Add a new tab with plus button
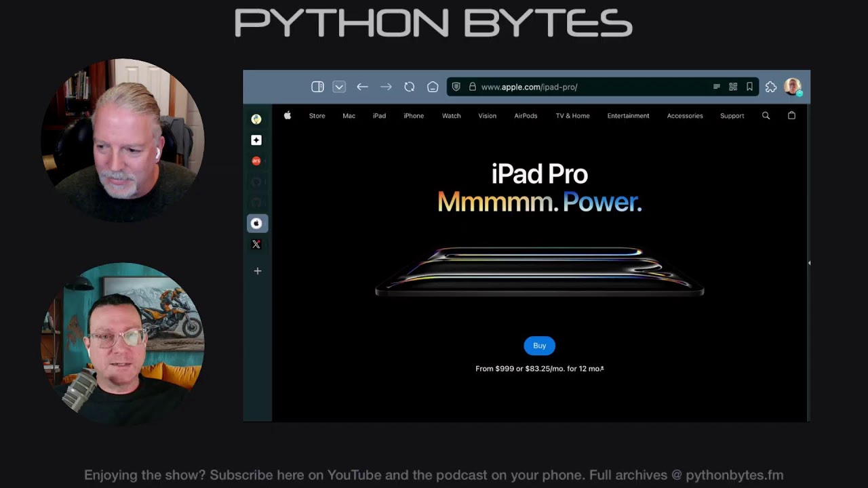The height and width of the screenshot is (488, 868). click(x=257, y=271)
